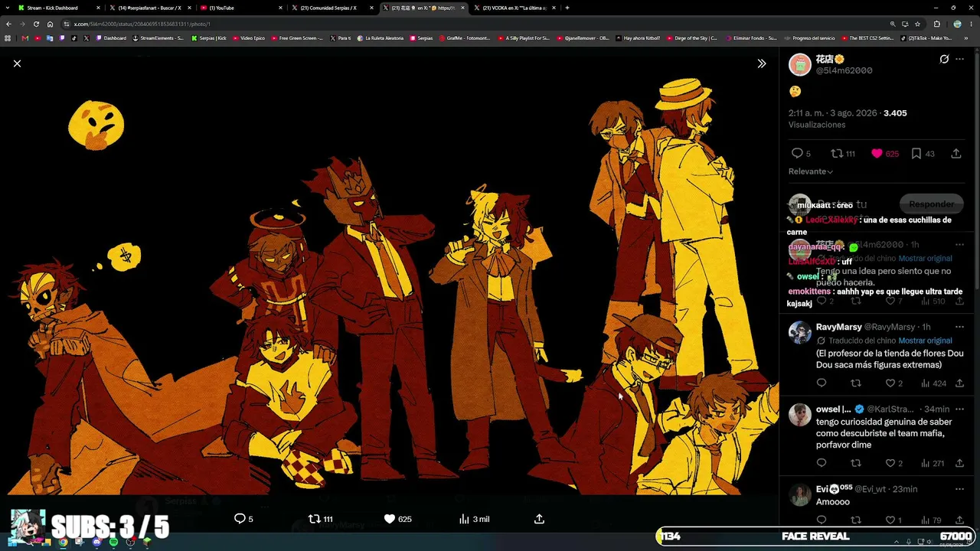The image size is (980, 551).
Task: Open the 3 mil views analytics under photo
Action: [474, 519]
